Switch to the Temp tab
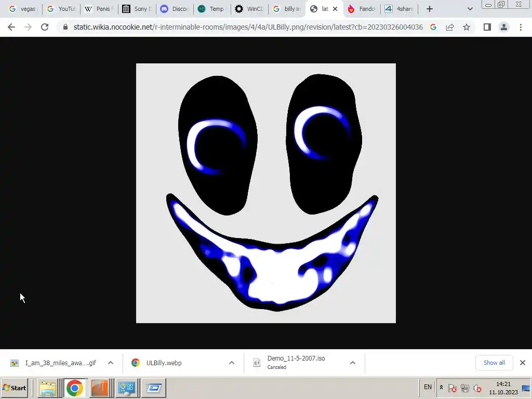Screen dimensions: 532x399 point(212,9)
